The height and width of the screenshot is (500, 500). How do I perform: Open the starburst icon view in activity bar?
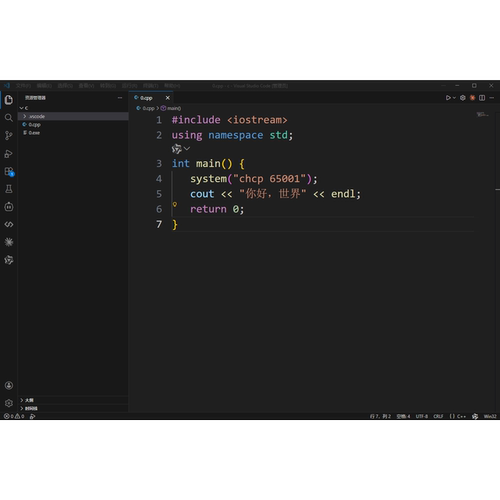(9, 242)
